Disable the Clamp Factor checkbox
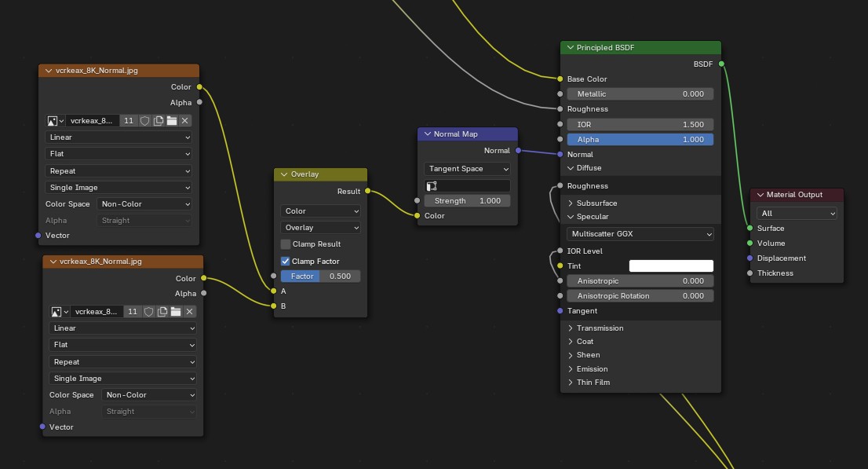The image size is (868, 469). point(286,261)
